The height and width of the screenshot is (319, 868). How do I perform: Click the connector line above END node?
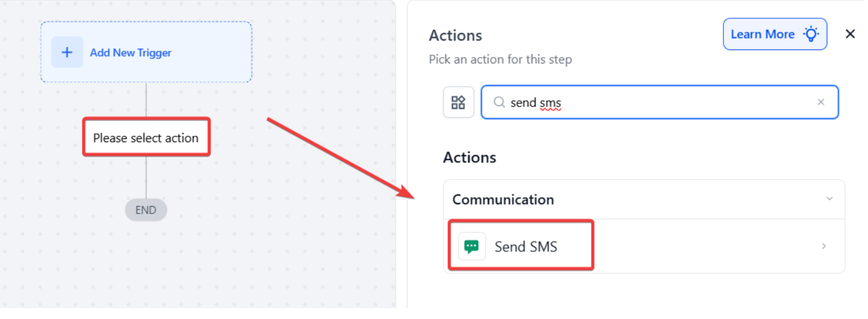[146, 178]
